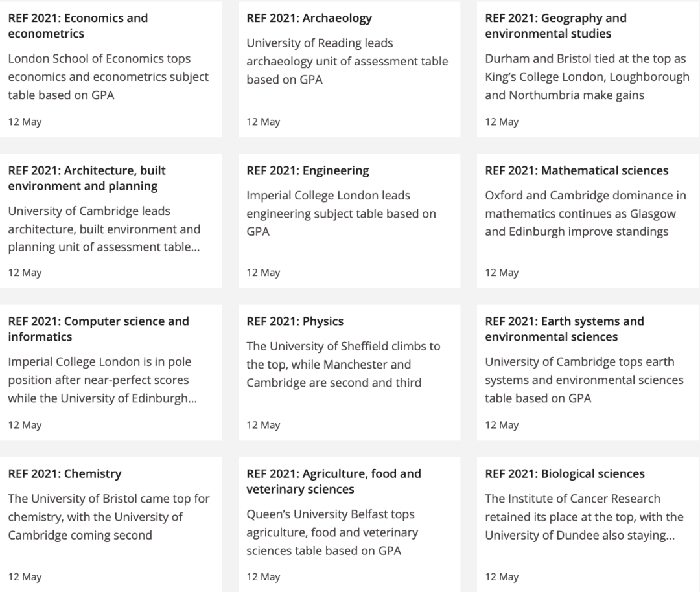Open REF 2021: Archaeology headline
700x592 pixels.
click(309, 18)
